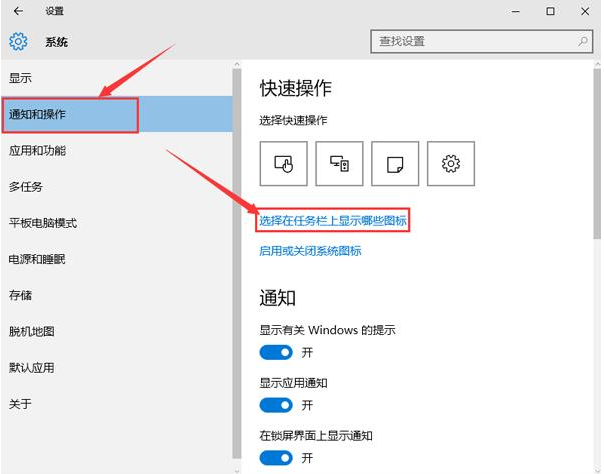The image size is (604, 474).
Task: Turn off 显示有关 Windows 的提示 toggle
Action: click(276, 352)
